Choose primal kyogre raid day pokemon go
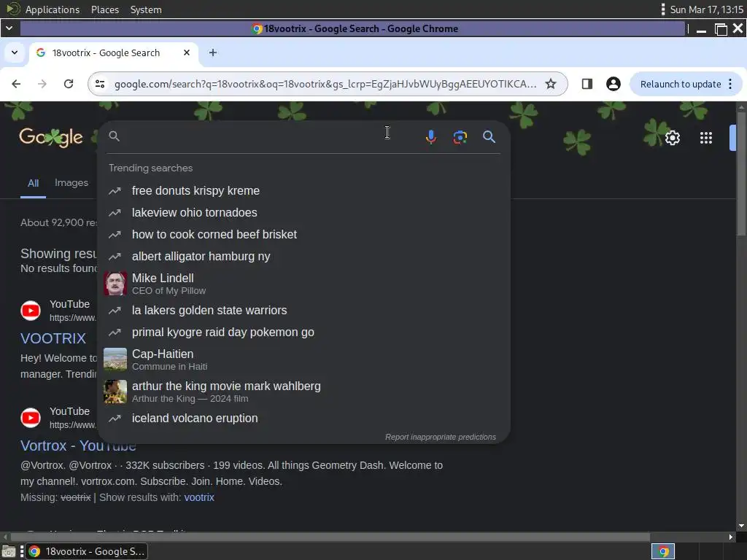Screen dimensions: 747x560 (303, 332)
